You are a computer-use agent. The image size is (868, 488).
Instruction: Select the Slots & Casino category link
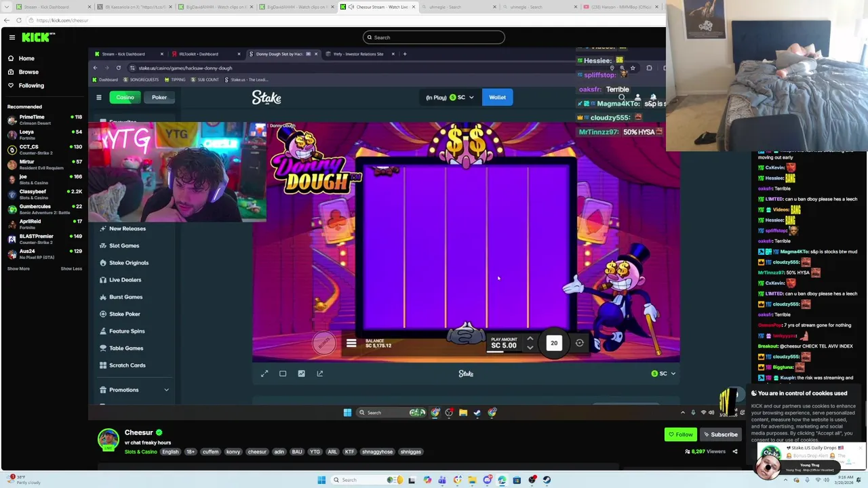pyautogui.click(x=140, y=451)
